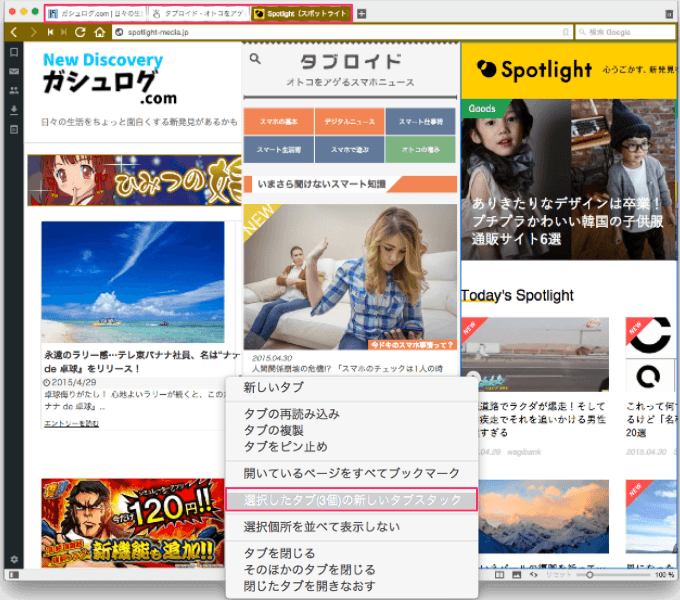Toggle image loading in status bar
This screenshot has height=600, width=680.
click(x=516, y=575)
